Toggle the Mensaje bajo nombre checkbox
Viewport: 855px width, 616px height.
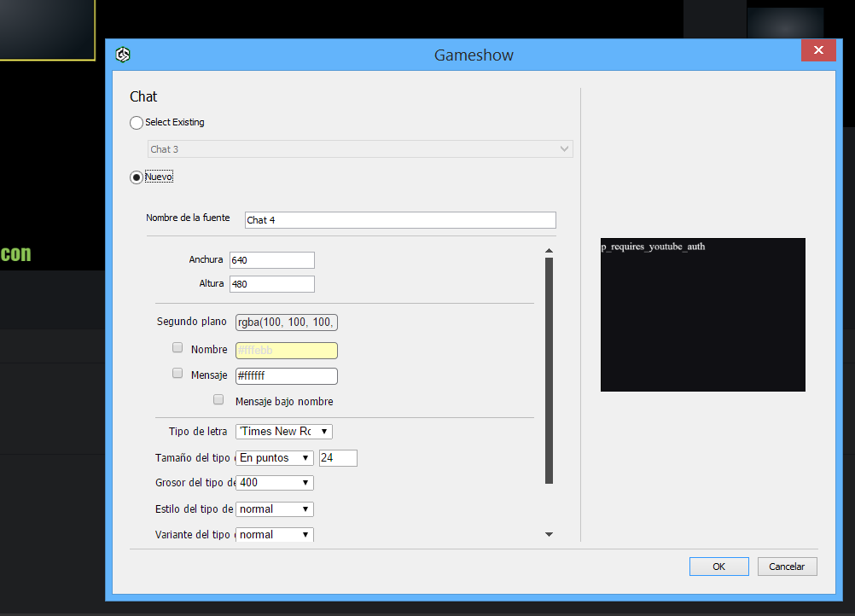(218, 399)
